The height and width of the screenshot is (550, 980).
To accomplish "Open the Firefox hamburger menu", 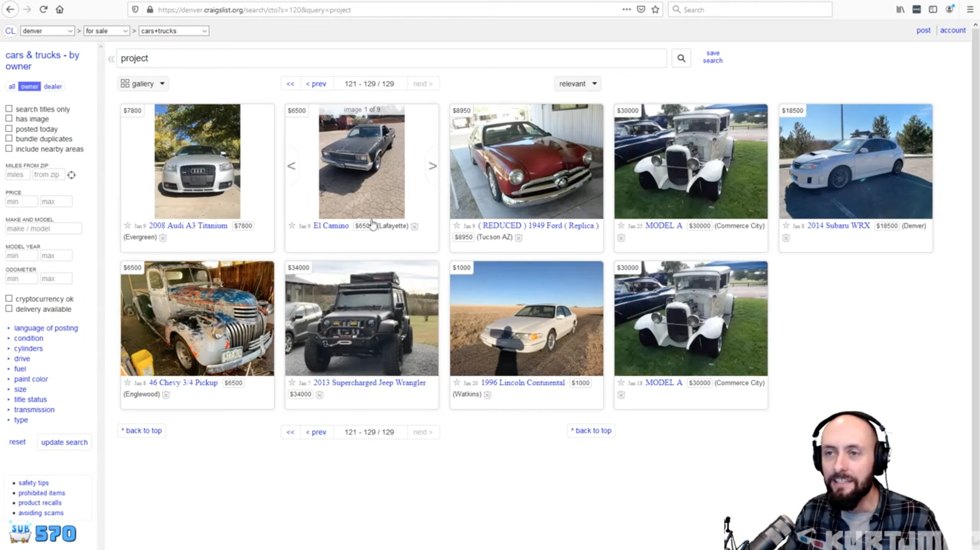I will (x=970, y=10).
